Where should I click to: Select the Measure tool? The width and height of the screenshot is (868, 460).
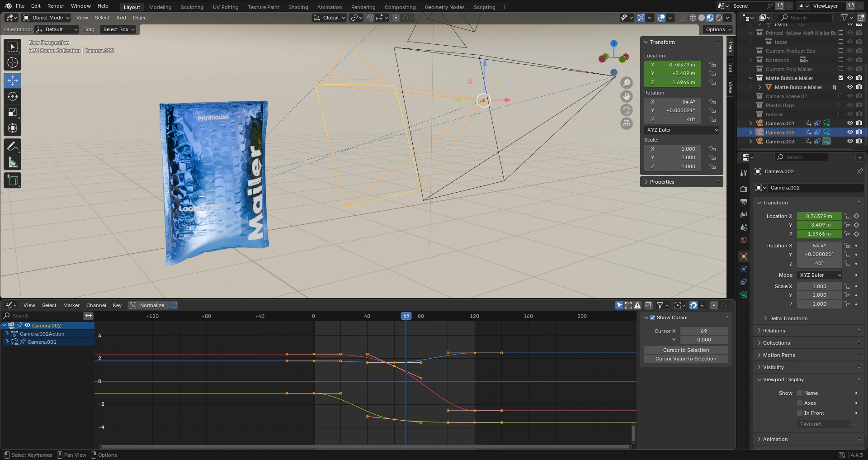[x=12, y=162]
